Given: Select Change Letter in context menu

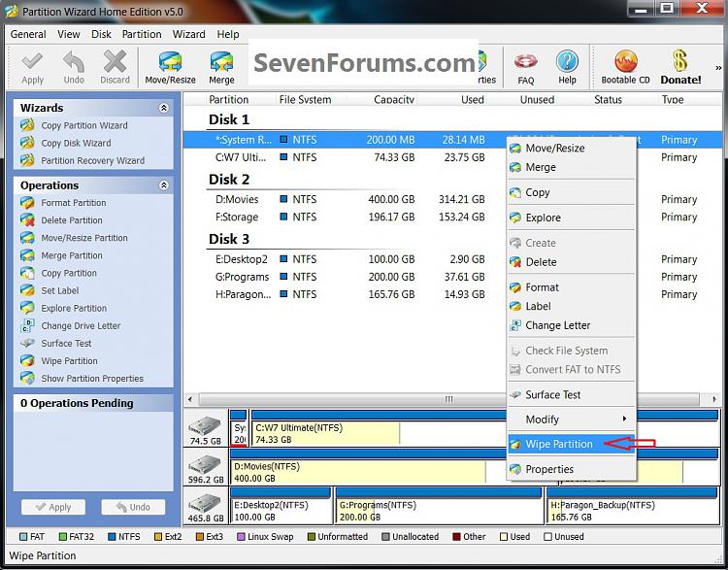Looking at the screenshot, I should click(571, 325).
